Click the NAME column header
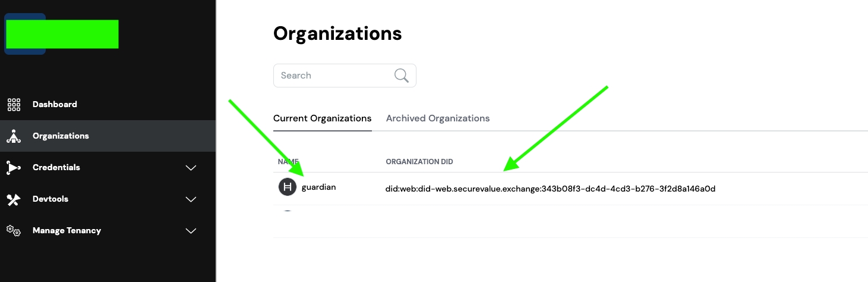The height and width of the screenshot is (282, 868). [x=288, y=162]
